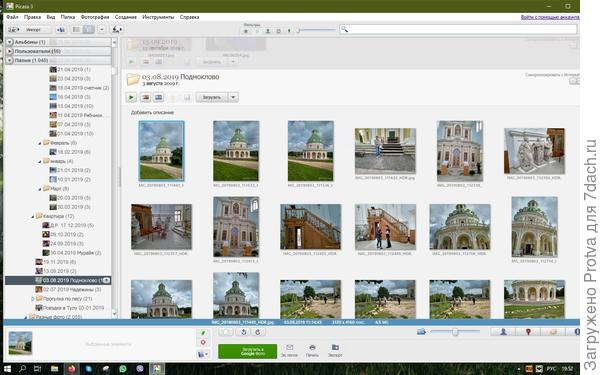Toggle the video-only filter icon
This screenshot has width=600, height=375.
pyautogui.click(x=278, y=31)
